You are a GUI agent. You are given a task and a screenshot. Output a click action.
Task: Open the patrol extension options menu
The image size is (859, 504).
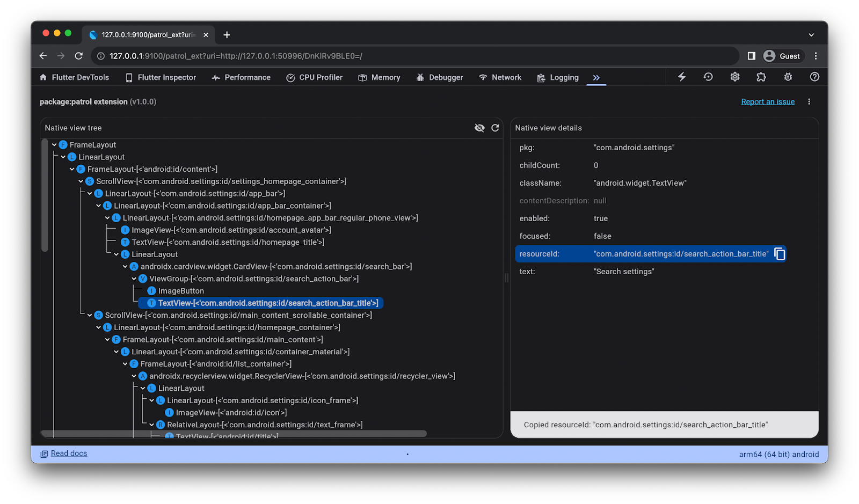click(x=809, y=102)
